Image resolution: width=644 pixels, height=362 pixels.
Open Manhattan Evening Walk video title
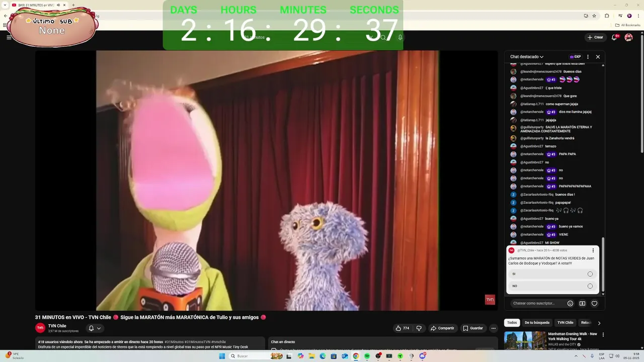573,336
